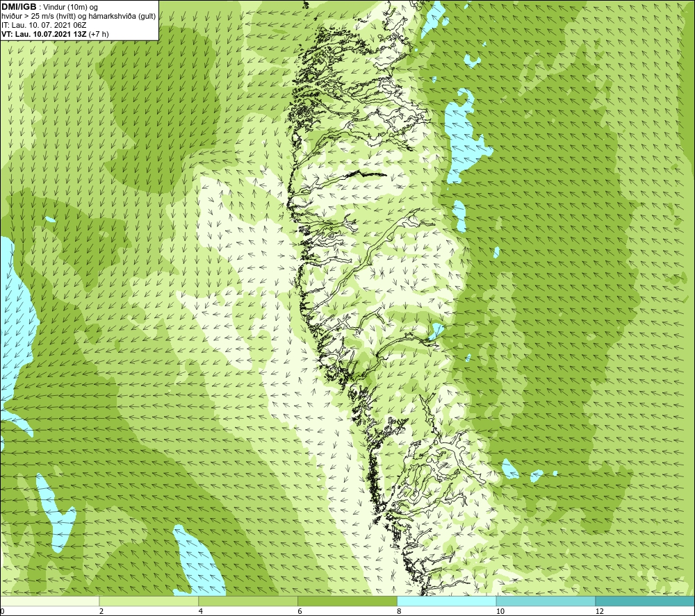Select the 'VT: Lau. 10.07.2021 13Z (+7 h)' line
The width and height of the screenshot is (695, 616).
click(55, 34)
